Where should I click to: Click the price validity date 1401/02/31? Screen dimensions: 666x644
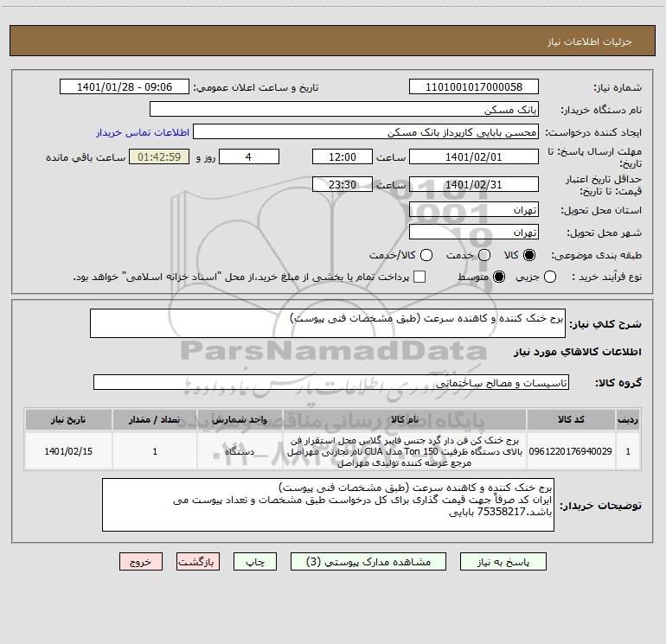click(x=474, y=184)
